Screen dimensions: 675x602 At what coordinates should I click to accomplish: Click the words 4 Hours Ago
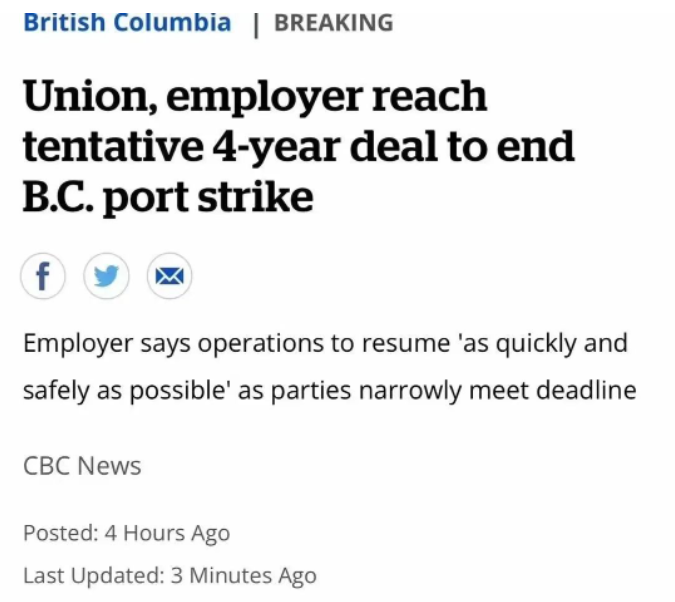pyautogui.click(x=167, y=533)
